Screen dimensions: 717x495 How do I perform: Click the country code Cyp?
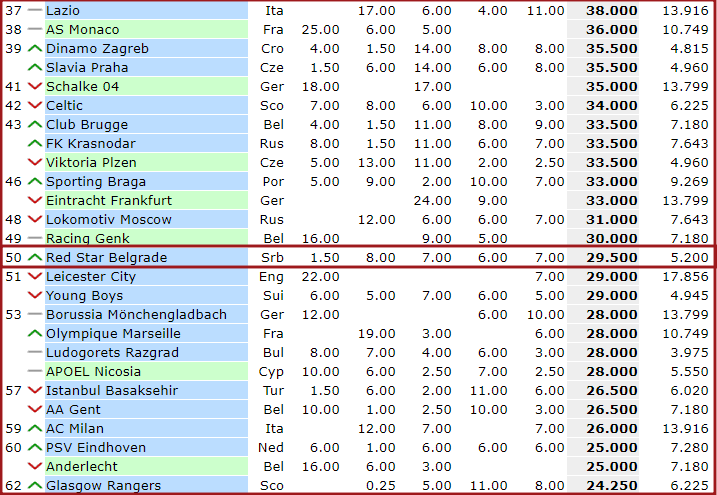(271, 372)
